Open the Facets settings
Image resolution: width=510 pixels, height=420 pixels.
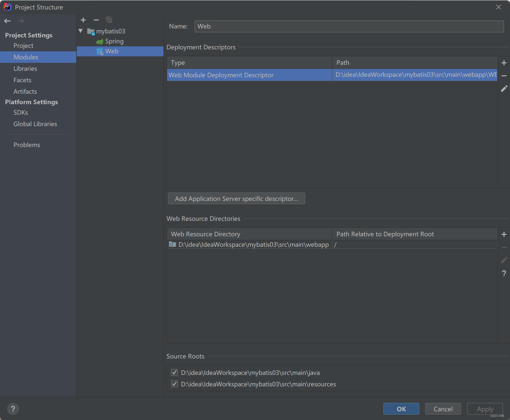[x=22, y=80]
